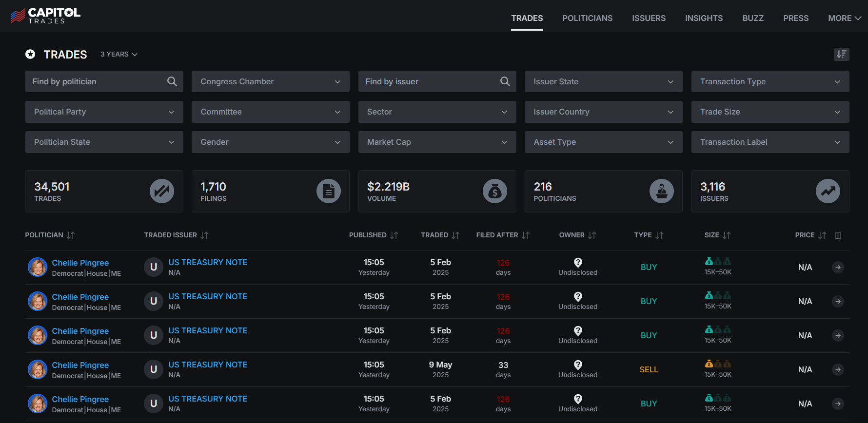868x423 pixels.
Task: Open US TREASURY NOTE link in the SELL row
Action: pos(208,365)
